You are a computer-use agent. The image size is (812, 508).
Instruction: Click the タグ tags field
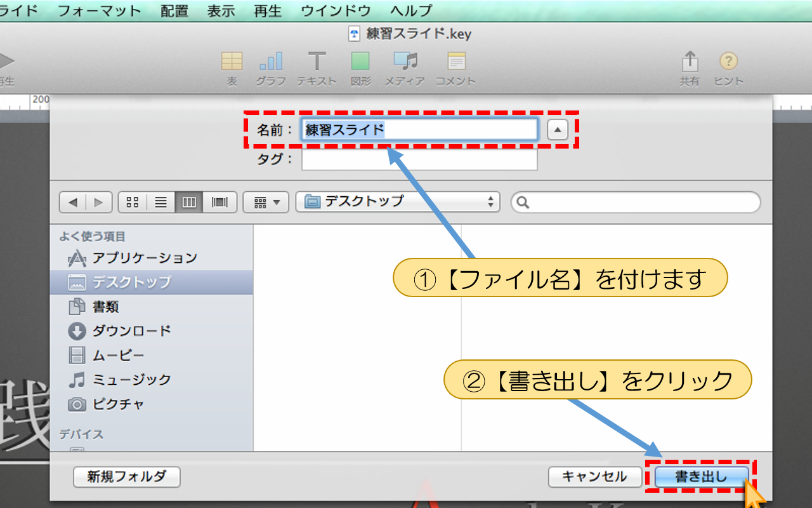[x=419, y=159]
